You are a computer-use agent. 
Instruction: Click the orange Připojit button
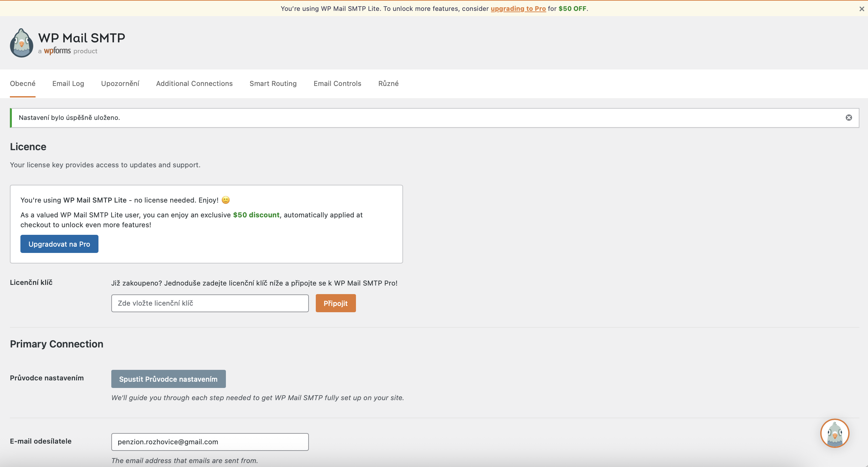click(335, 303)
